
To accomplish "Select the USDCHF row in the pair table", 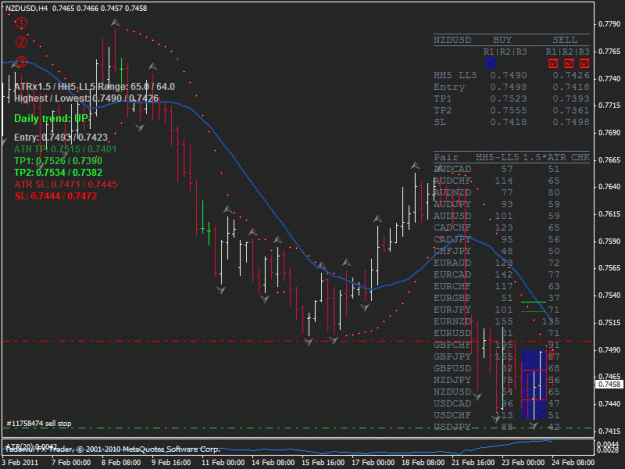I will tap(497, 415).
